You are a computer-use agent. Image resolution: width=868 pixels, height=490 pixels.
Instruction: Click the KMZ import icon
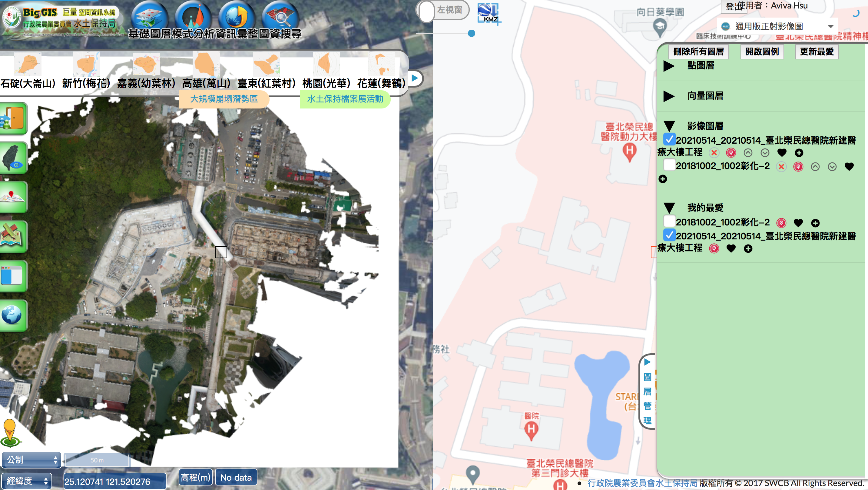pos(489,14)
